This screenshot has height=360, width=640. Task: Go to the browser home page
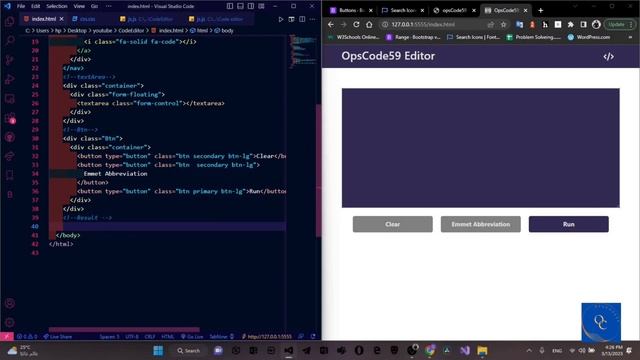tap(369, 24)
